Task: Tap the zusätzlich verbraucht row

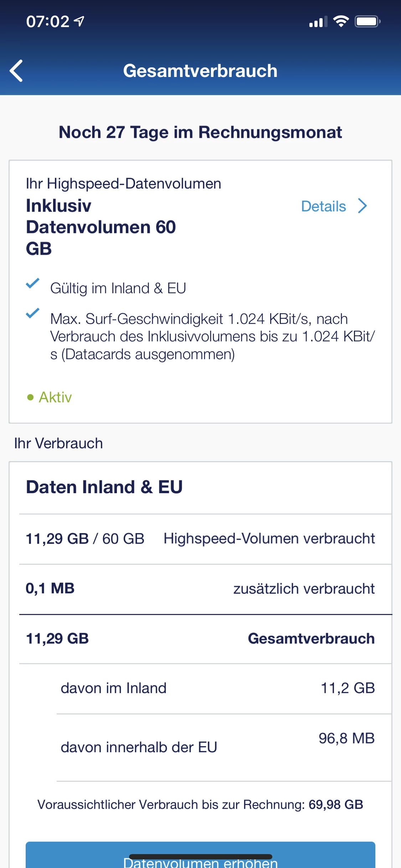Action: [x=200, y=589]
